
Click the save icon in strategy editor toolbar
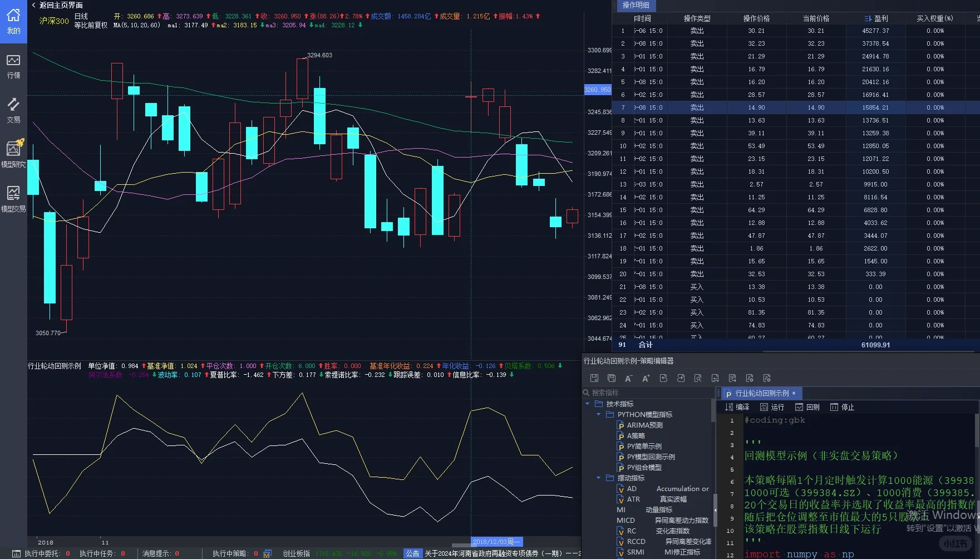[594, 378]
